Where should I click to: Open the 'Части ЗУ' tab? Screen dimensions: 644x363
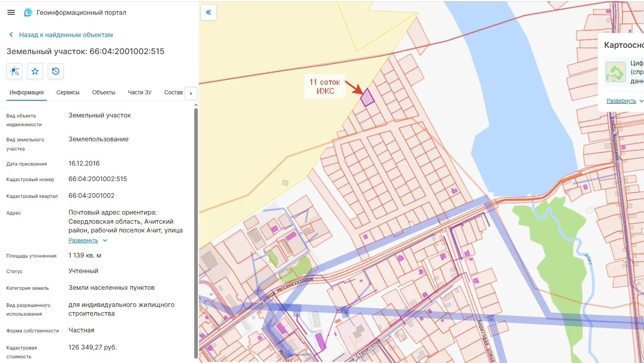coord(140,92)
